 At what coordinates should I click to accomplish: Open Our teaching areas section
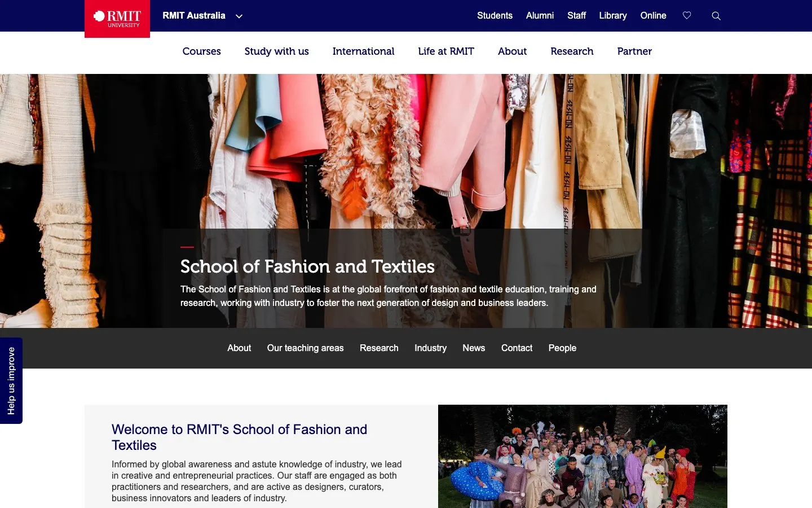point(305,348)
